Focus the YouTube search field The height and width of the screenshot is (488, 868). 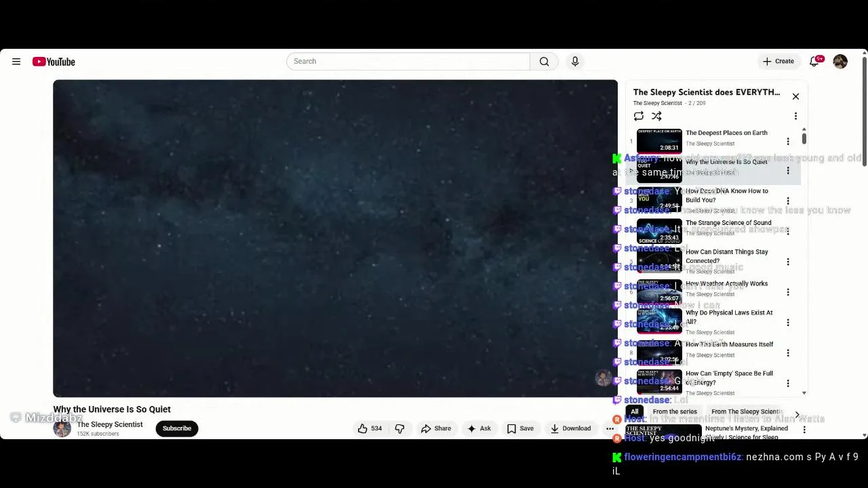[x=408, y=62]
